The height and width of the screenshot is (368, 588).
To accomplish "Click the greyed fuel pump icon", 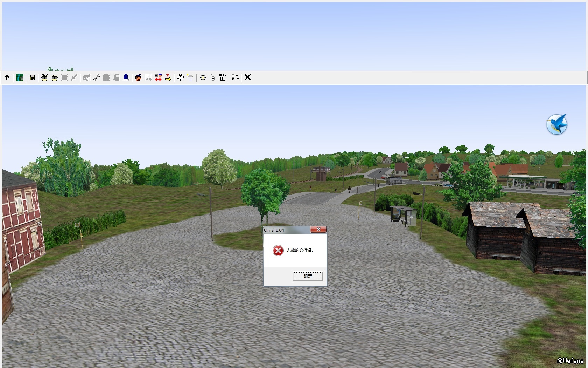I will 116,77.
